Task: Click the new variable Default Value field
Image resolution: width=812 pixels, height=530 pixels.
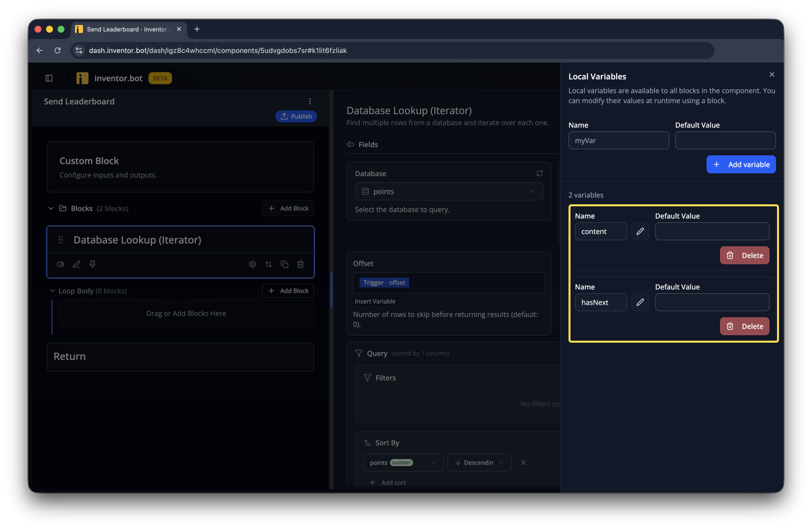Action: 725,140
